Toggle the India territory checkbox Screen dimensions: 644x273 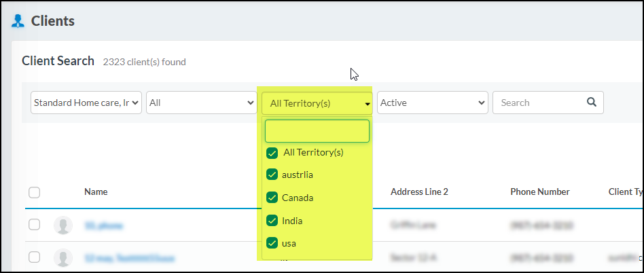point(272,221)
